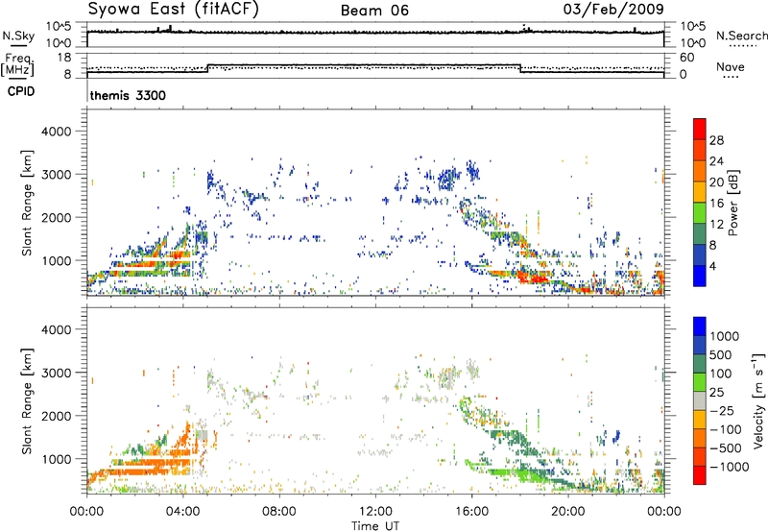The image size is (768, 532).
Task: Click the 'Slant Range [km]' label of power panel
Action: tap(27, 203)
